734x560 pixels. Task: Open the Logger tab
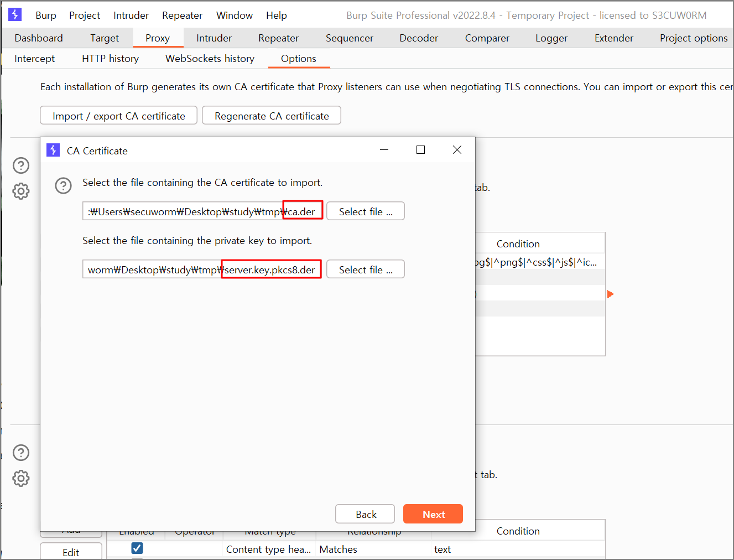(x=551, y=38)
